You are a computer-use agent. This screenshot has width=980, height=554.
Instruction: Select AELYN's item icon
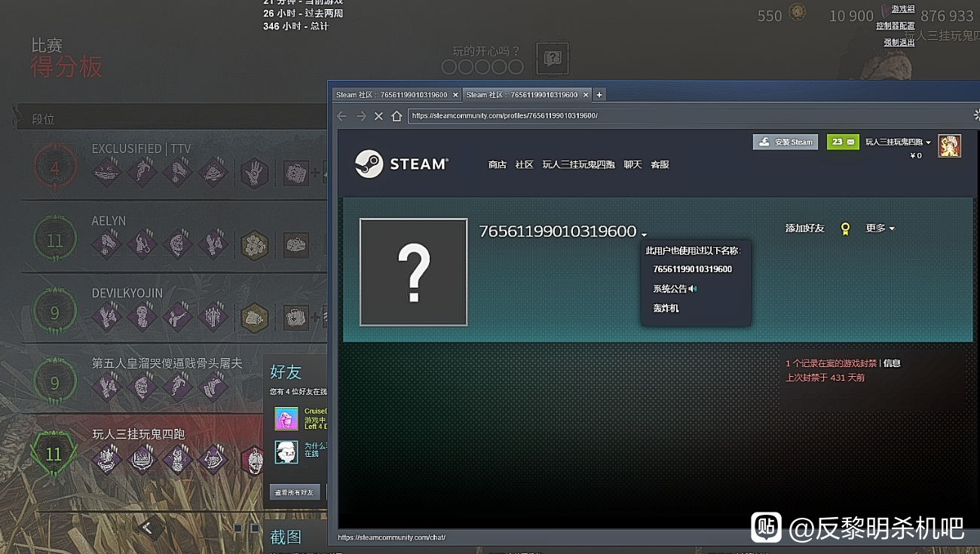tap(296, 245)
